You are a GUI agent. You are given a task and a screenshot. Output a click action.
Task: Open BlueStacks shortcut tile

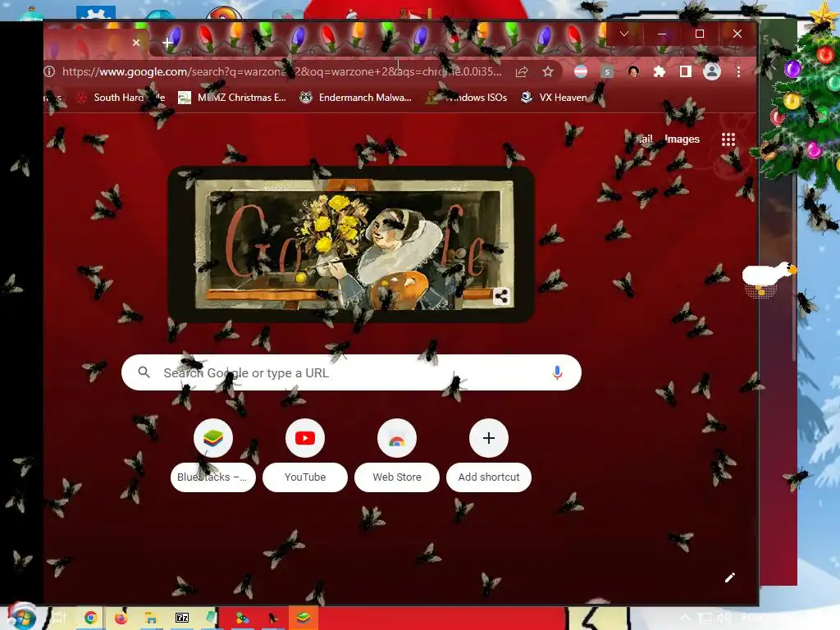pyautogui.click(x=213, y=454)
